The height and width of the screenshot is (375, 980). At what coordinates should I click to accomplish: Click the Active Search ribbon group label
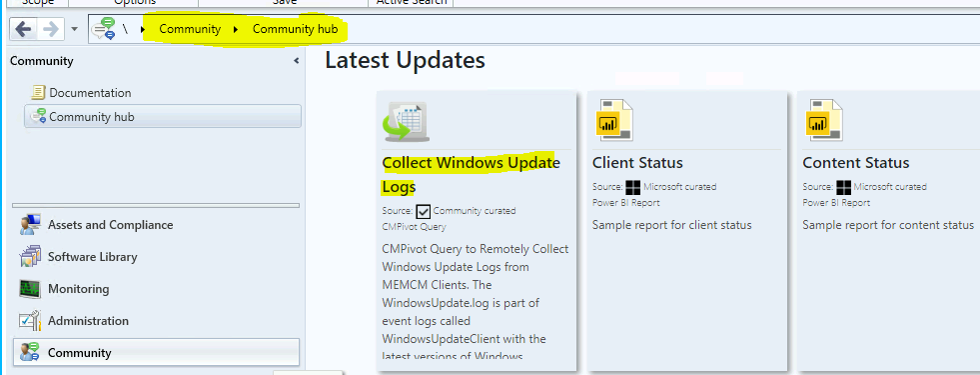pos(412,3)
